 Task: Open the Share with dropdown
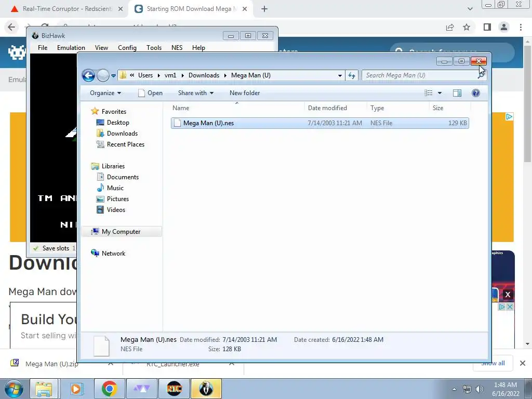pos(196,93)
